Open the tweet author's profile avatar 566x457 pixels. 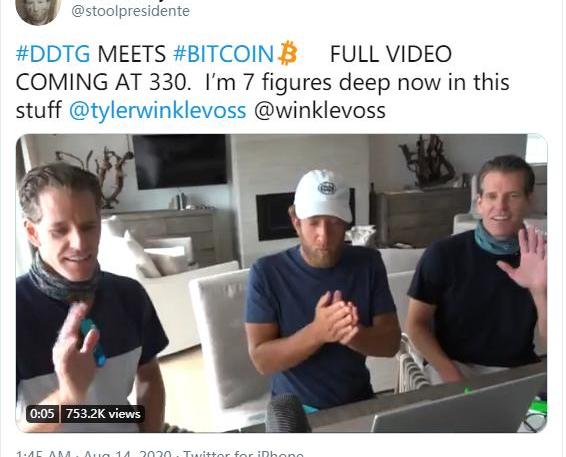point(38,11)
